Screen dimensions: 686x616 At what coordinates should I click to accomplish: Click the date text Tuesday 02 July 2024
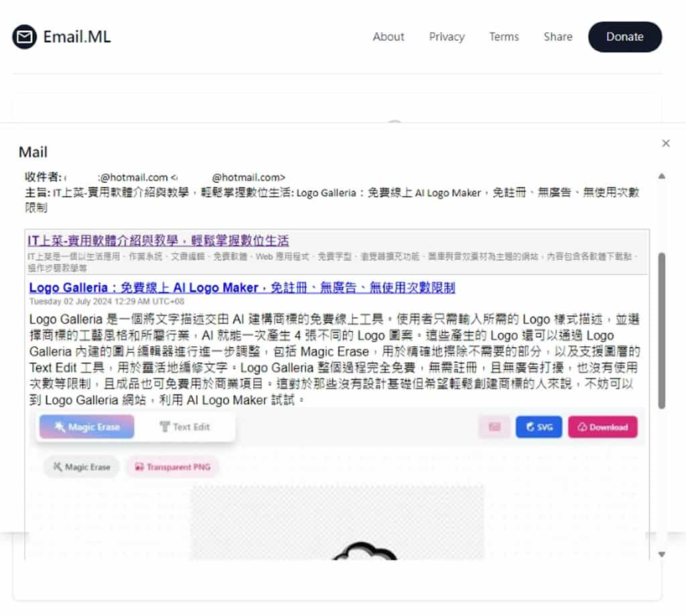pos(107,301)
